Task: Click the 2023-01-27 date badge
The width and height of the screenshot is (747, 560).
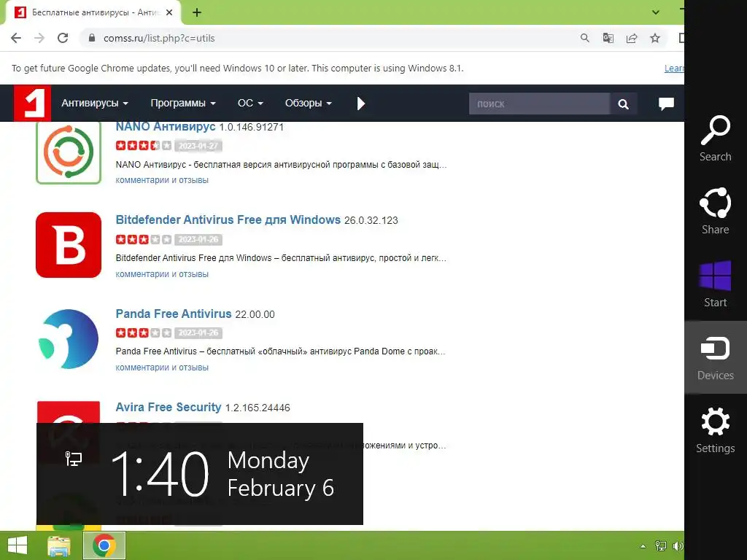Action: [x=198, y=146]
